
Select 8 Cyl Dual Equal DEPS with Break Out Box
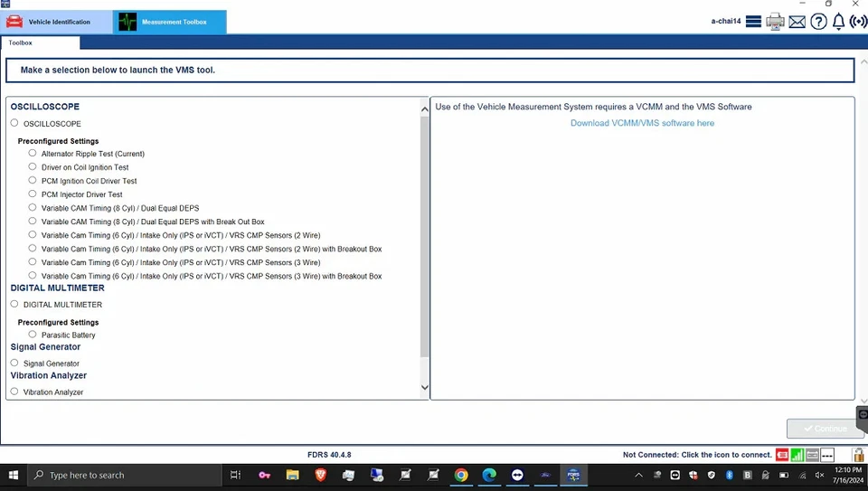(x=33, y=221)
